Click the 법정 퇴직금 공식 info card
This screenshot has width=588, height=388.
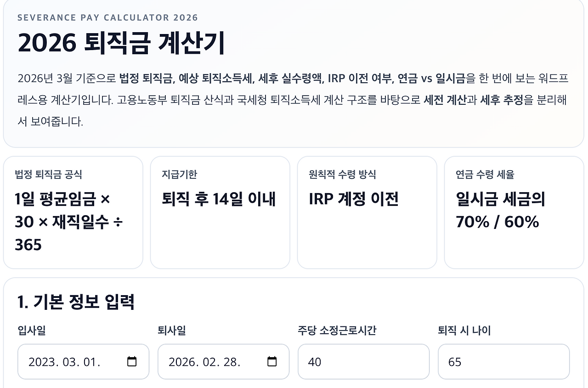73,212
